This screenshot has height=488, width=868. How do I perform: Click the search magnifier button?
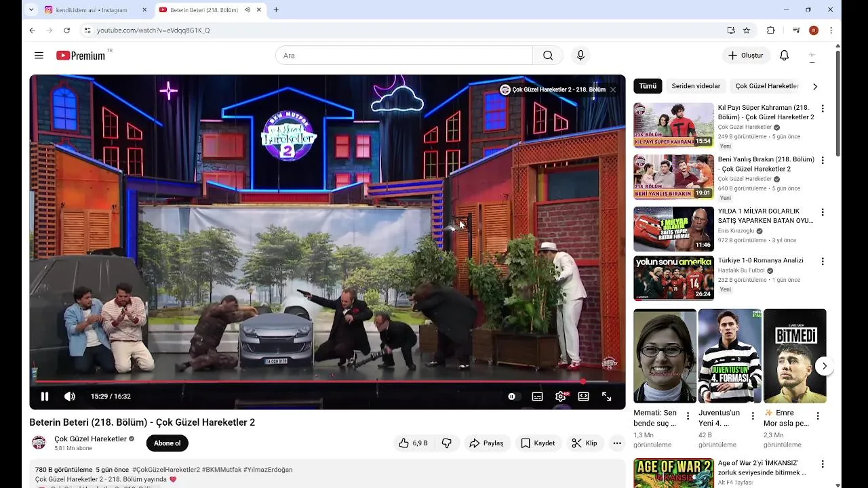pyautogui.click(x=548, y=56)
